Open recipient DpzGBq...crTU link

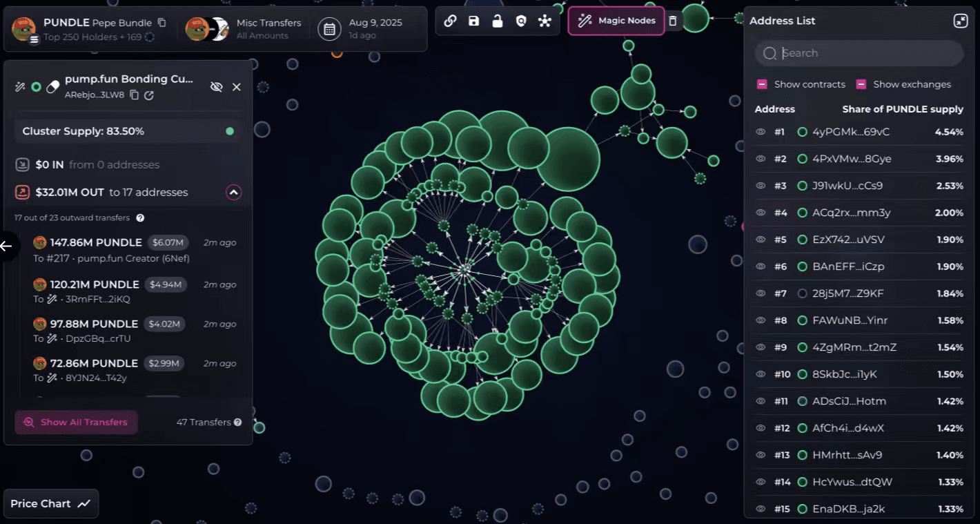tap(97, 338)
